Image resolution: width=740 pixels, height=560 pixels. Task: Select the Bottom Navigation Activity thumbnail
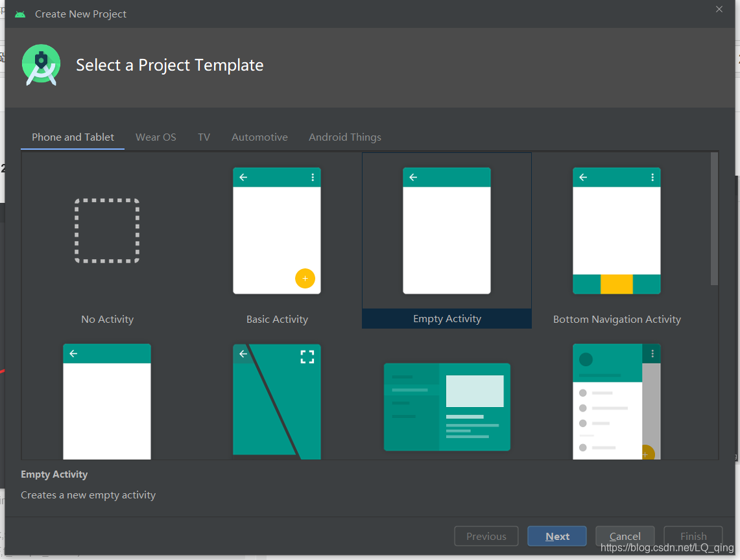[617, 231]
